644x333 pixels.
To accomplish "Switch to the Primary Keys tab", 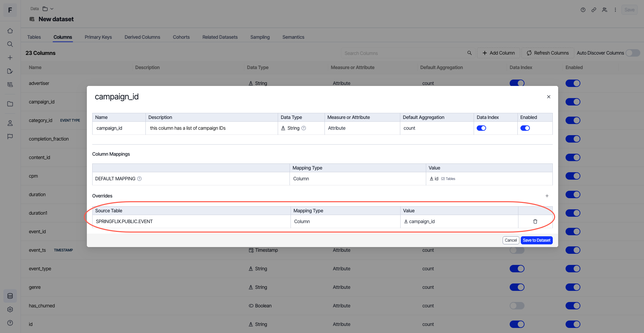I will tap(98, 37).
